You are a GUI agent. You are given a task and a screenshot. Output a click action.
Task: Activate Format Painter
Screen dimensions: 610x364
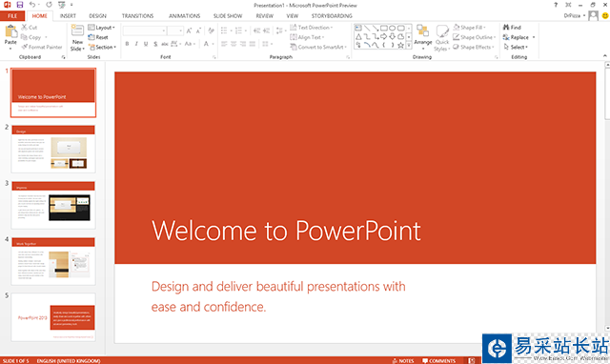tap(42, 47)
